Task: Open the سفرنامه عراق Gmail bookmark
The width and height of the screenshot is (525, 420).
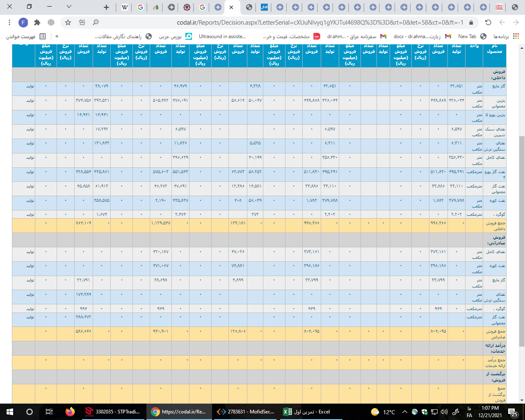Action: 357,37
